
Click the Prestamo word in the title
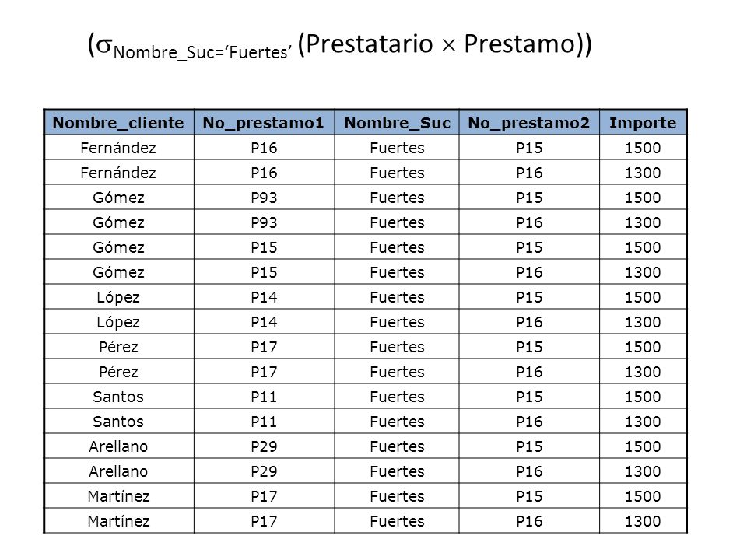pyautogui.click(x=520, y=44)
